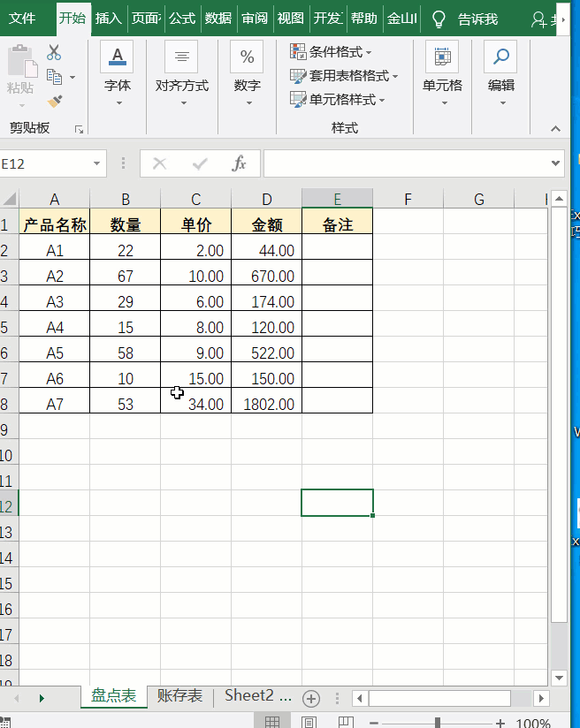Click the Select All corner triangle
This screenshot has height=728, width=580.
click(10, 199)
